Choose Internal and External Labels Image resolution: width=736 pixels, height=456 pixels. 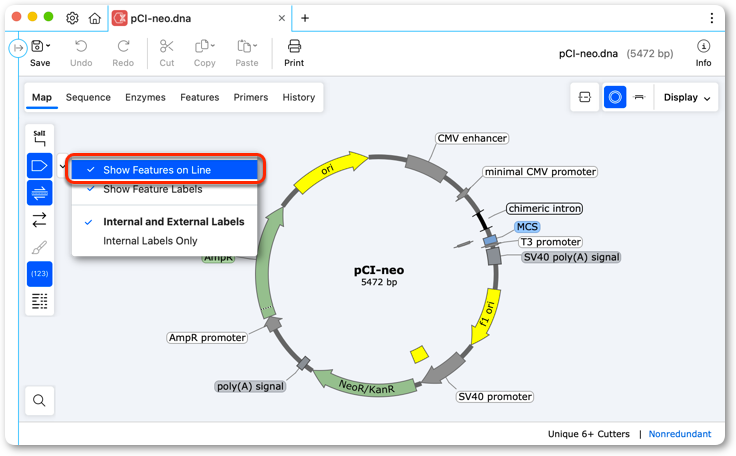pyautogui.click(x=164, y=222)
